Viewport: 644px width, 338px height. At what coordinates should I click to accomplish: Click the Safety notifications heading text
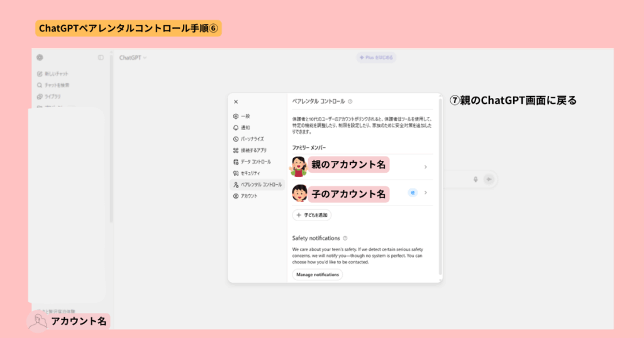tap(316, 238)
